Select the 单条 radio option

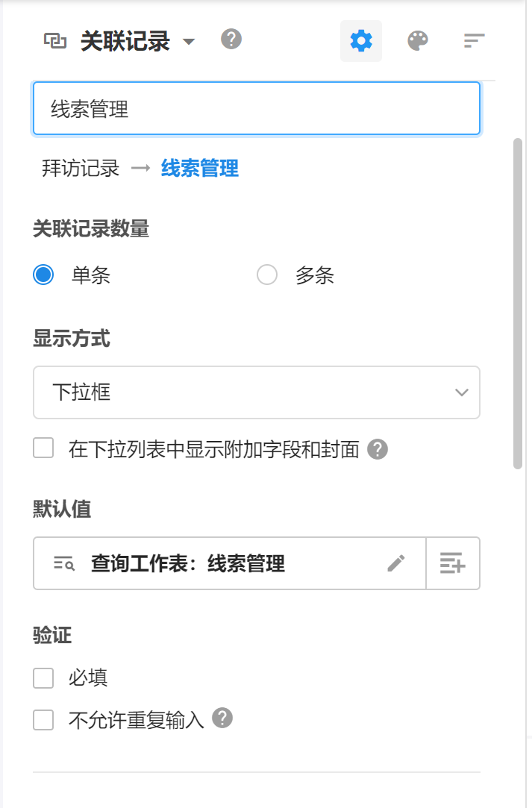[x=44, y=275]
